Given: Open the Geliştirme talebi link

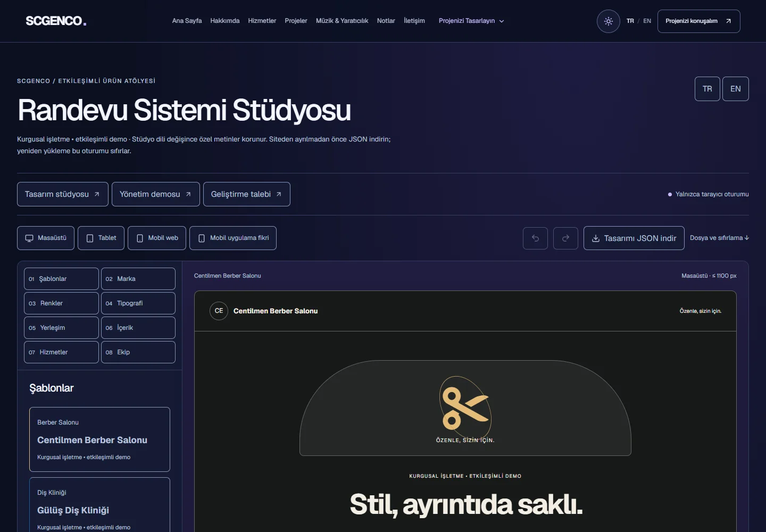Looking at the screenshot, I should pyautogui.click(x=247, y=194).
